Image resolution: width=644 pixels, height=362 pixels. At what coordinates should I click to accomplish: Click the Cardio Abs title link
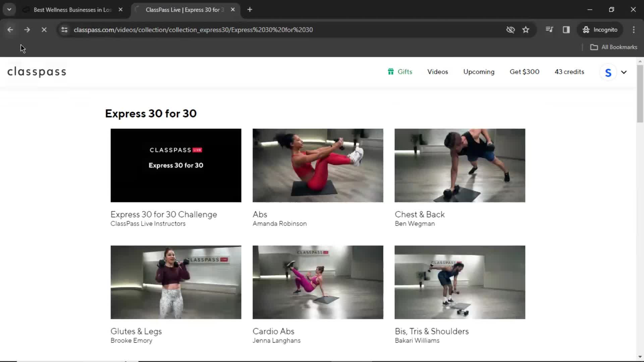click(x=273, y=331)
